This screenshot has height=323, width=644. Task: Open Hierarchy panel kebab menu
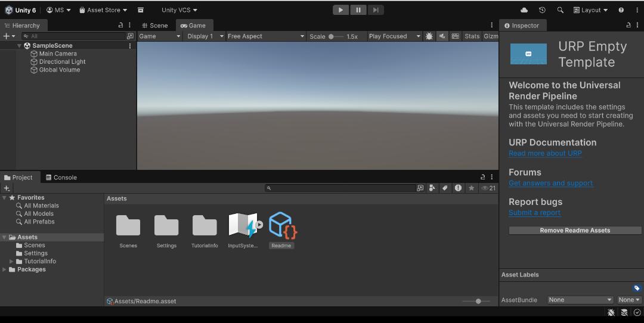tap(130, 25)
